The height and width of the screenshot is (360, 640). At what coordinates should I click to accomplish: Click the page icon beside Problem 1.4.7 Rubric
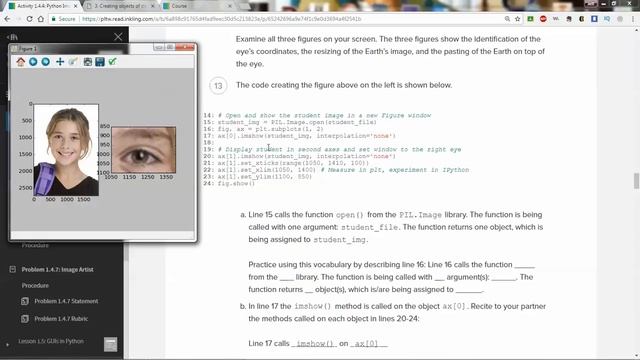coord(25,319)
